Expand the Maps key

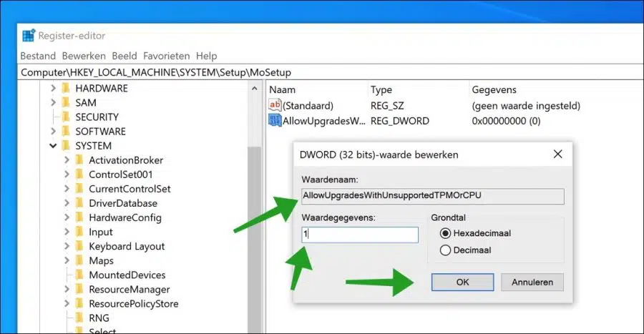pos(67,260)
